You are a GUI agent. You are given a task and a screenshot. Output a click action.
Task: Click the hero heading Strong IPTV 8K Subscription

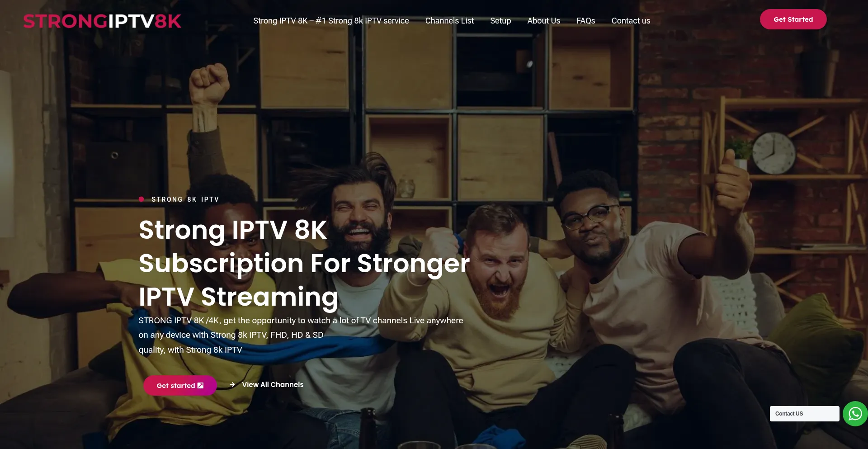304,263
